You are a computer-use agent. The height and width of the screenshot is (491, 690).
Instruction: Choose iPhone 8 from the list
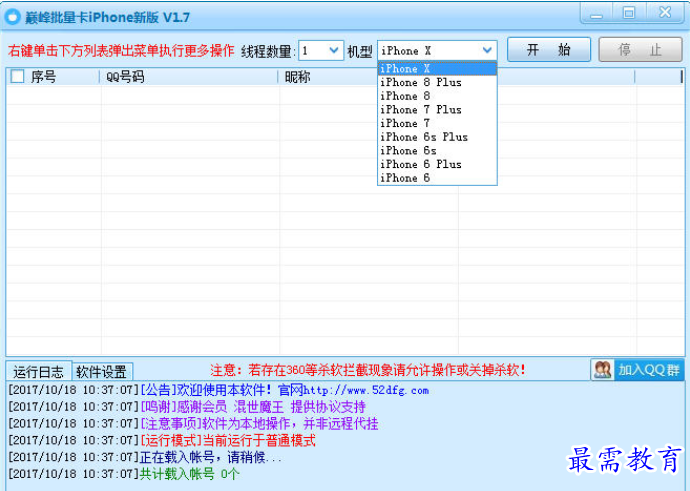coord(437,96)
